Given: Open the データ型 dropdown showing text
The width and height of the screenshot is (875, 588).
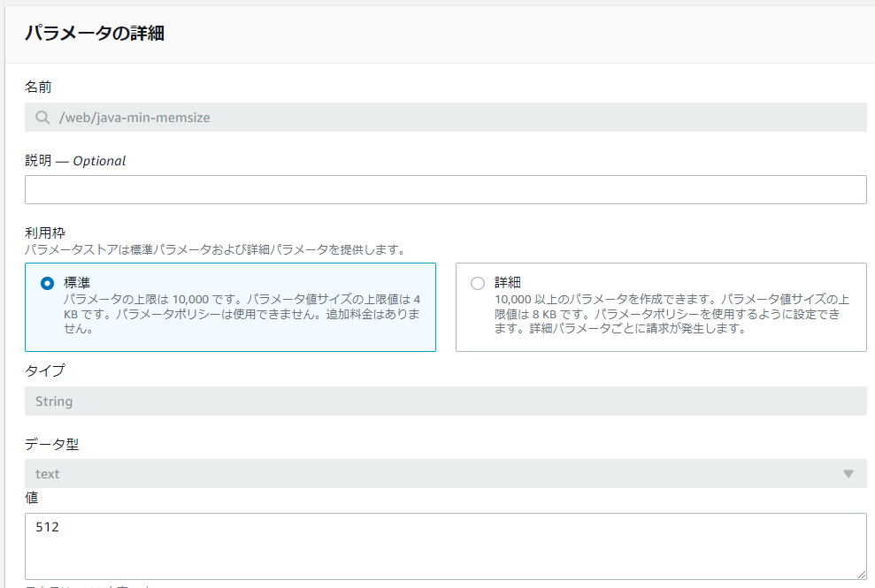Looking at the screenshot, I should (445, 474).
